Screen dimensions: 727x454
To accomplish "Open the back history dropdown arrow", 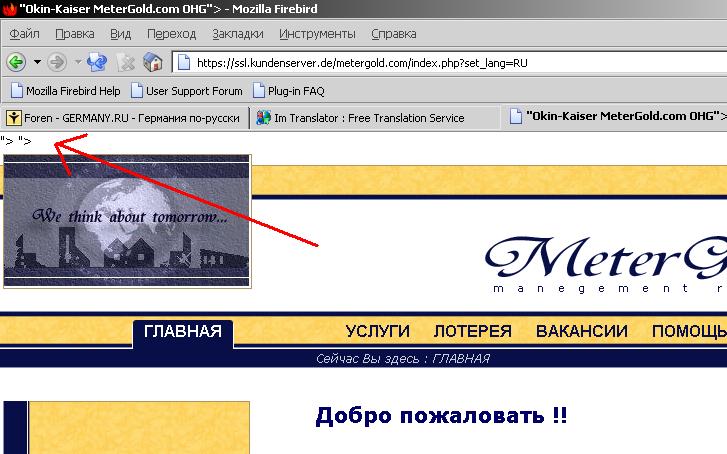I will click(x=38, y=62).
